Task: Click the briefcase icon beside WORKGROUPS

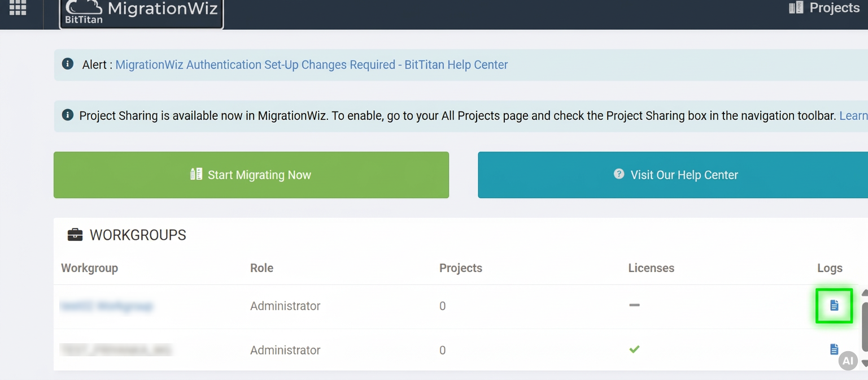Action: click(x=75, y=235)
